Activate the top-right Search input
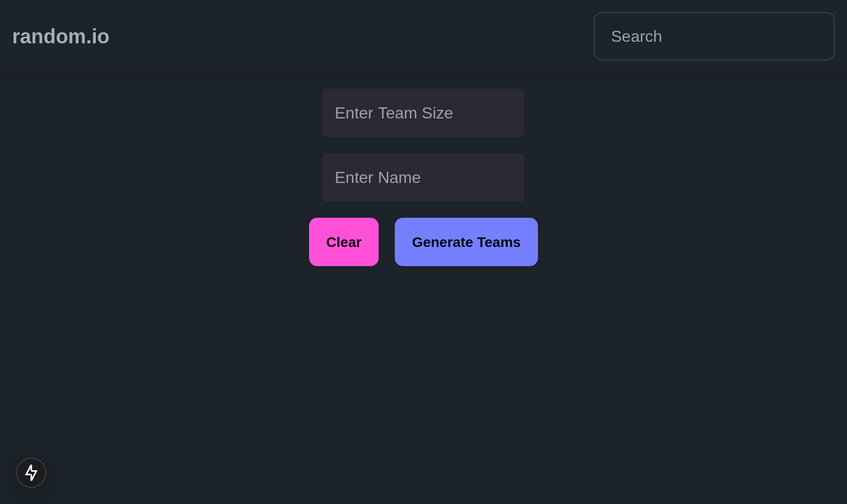847x504 pixels. 714,36
